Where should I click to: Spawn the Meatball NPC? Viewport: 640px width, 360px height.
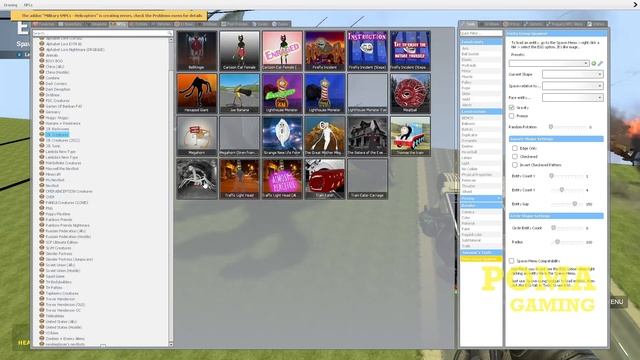point(410,93)
